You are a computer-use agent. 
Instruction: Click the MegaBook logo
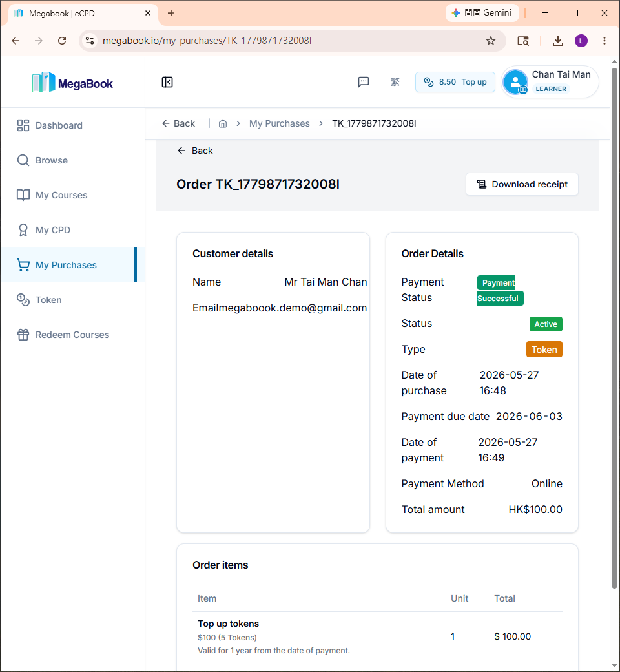point(72,82)
